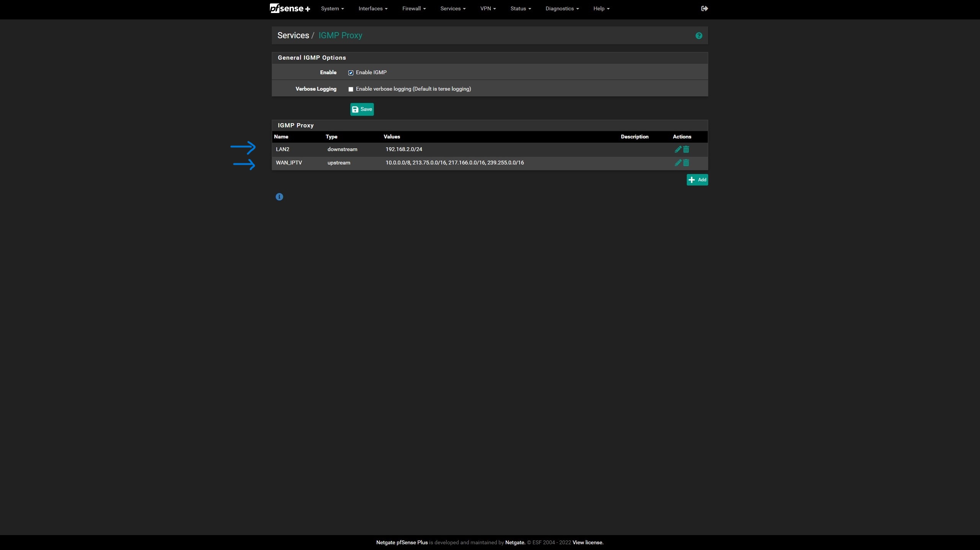Delete the WAN_IPTV entry trash icon

click(x=686, y=163)
